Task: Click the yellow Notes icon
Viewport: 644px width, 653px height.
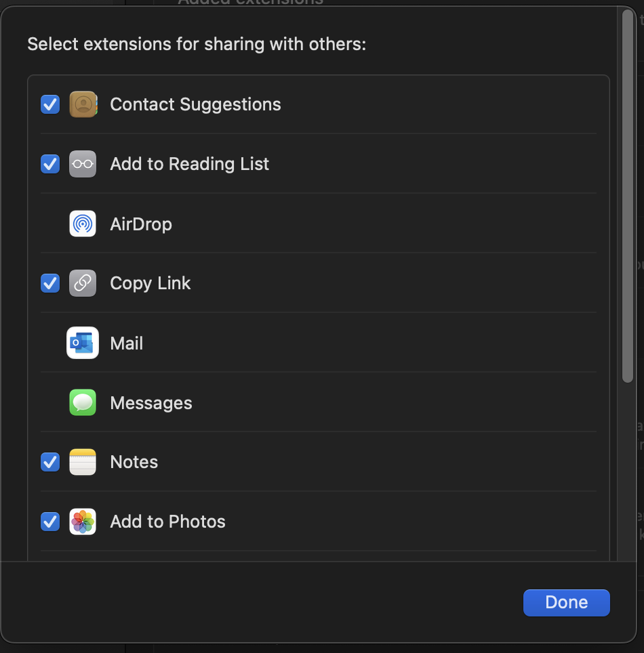Action: click(83, 462)
